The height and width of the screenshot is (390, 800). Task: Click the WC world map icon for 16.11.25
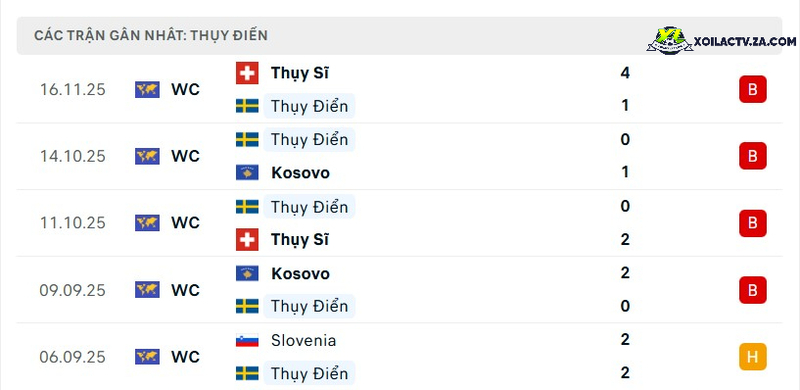pyautogui.click(x=147, y=89)
